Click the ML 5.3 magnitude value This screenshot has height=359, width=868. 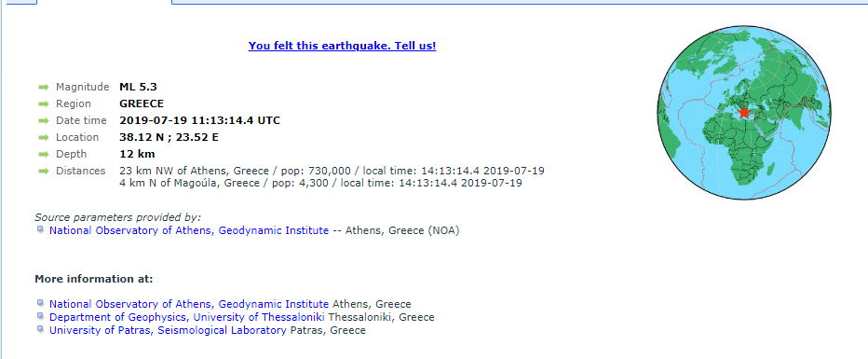[x=139, y=87]
